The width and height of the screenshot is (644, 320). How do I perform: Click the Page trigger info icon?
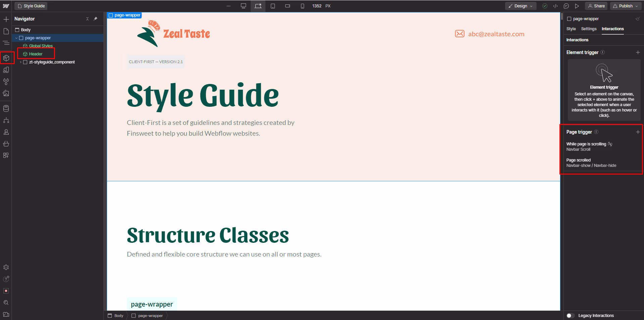coord(596,132)
